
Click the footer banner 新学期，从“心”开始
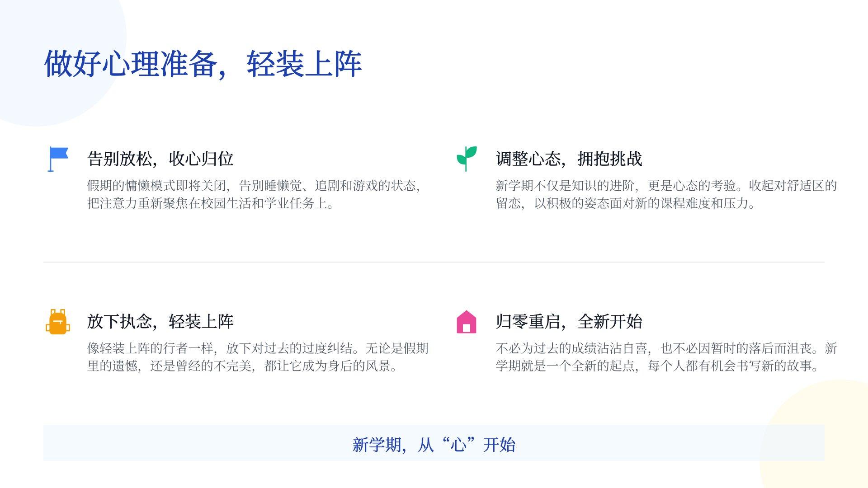pyautogui.click(x=434, y=443)
